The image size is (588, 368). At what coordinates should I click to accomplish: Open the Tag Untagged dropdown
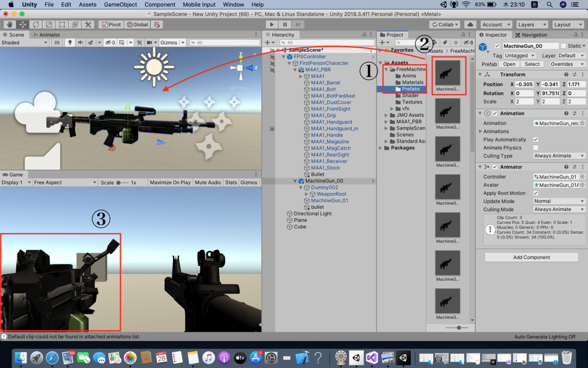click(520, 56)
